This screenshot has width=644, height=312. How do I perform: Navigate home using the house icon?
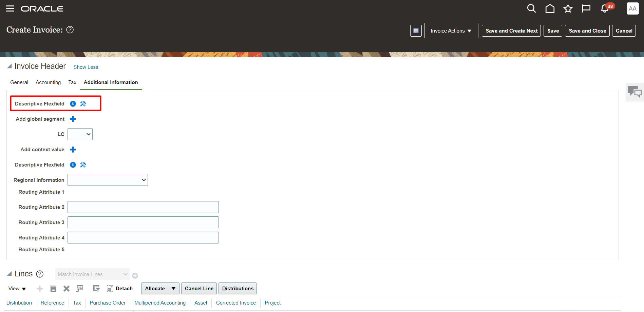550,8
